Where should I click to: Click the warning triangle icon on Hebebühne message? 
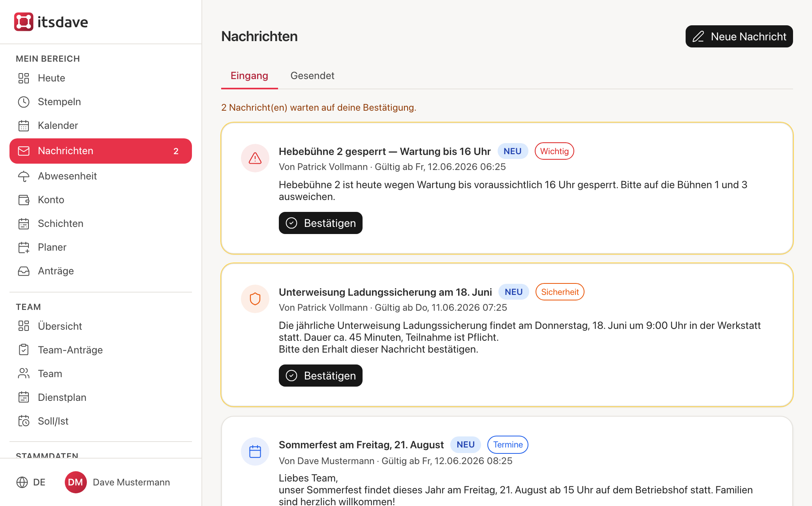click(255, 158)
